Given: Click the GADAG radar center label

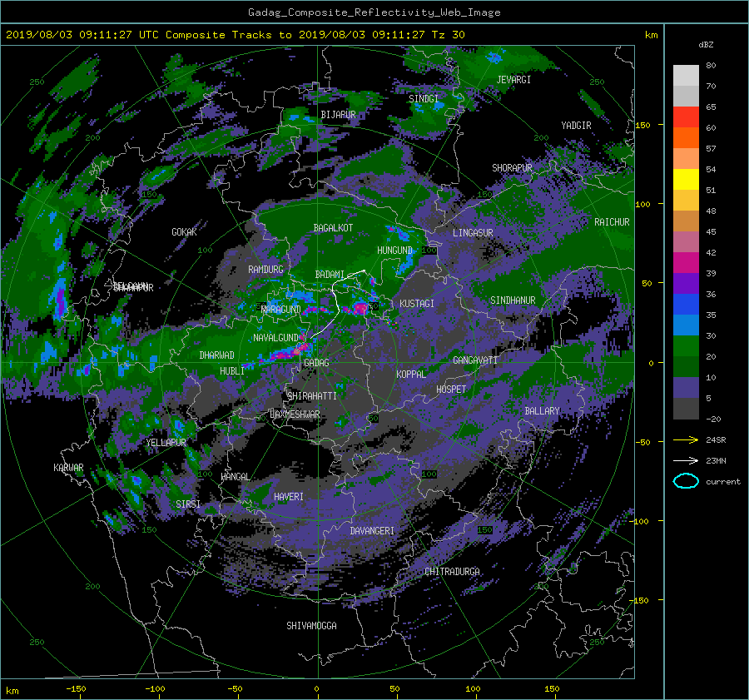Looking at the screenshot, I should (317, 363).
